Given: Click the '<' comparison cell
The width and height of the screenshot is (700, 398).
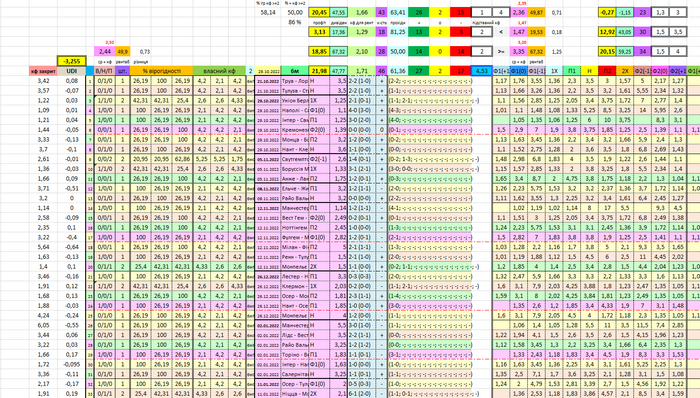Looking at the screenshot, I should click(x=501, y=32).
